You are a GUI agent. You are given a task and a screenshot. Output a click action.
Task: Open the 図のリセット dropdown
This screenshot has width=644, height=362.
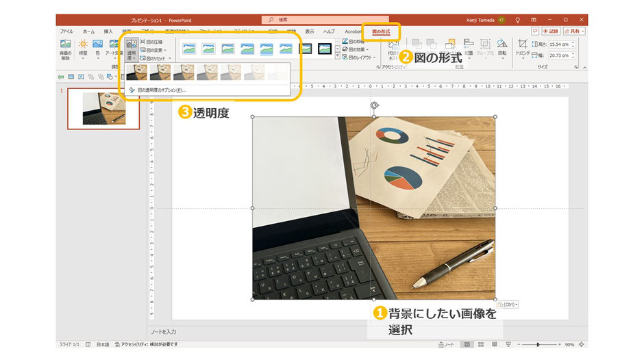[x=155, y=58]
